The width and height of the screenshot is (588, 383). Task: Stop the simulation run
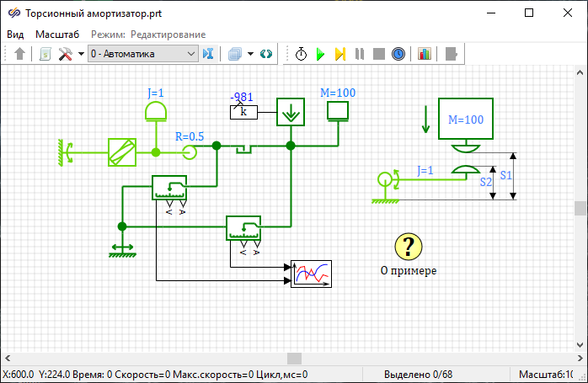[x=379, y=54]
